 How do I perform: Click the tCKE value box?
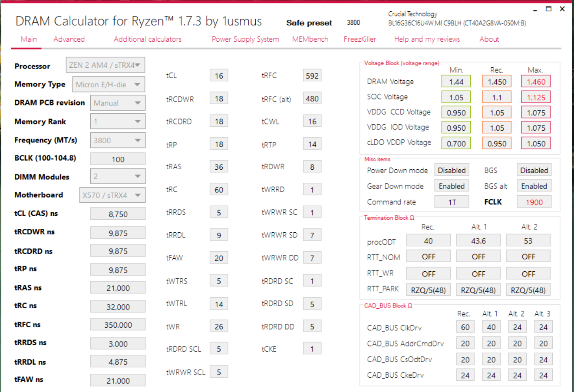(312, 349)
